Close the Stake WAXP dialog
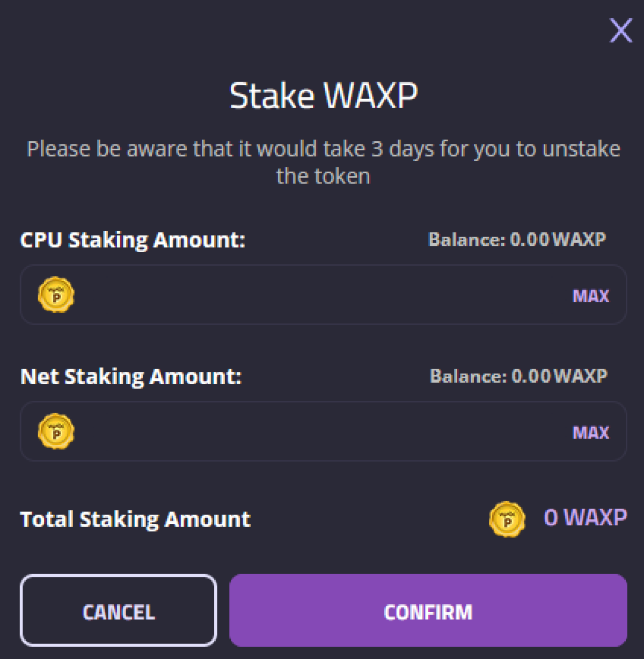 (621, 31)
